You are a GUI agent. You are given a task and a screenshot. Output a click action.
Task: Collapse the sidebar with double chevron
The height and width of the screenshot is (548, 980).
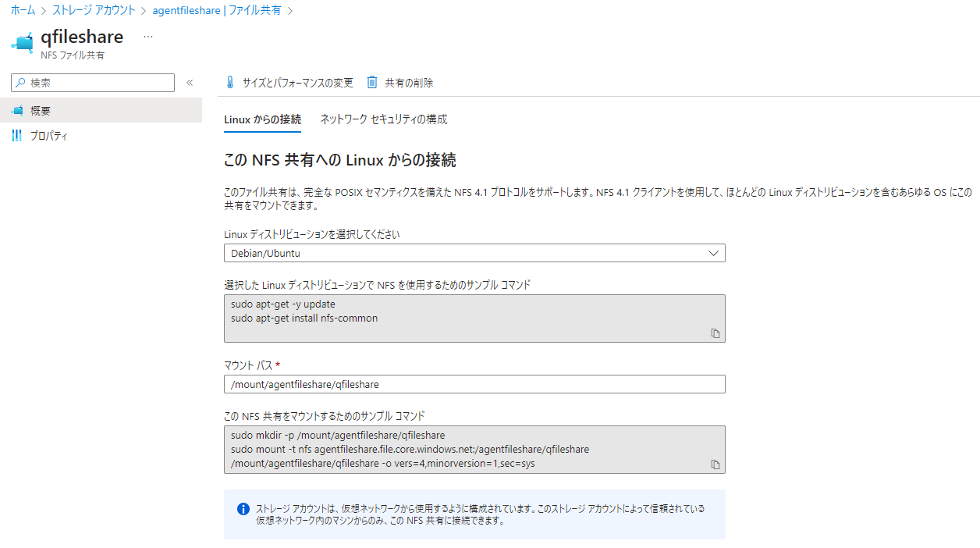(x=190, y=83)
